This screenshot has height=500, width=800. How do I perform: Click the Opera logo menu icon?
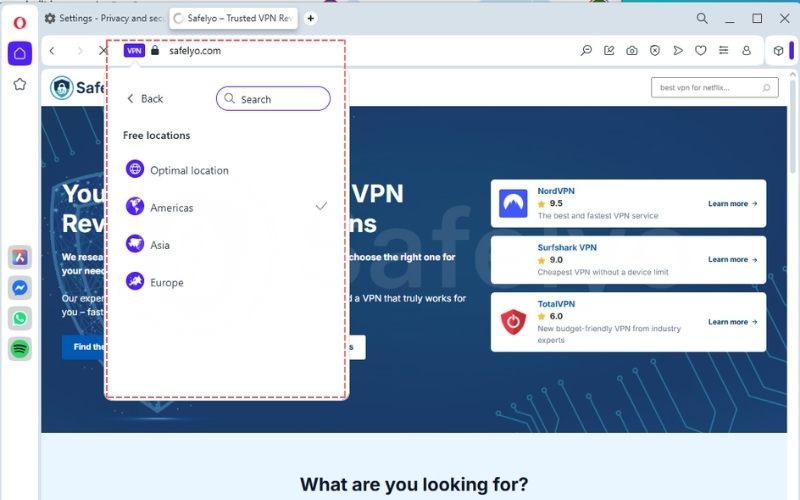(x=19, y=22)
